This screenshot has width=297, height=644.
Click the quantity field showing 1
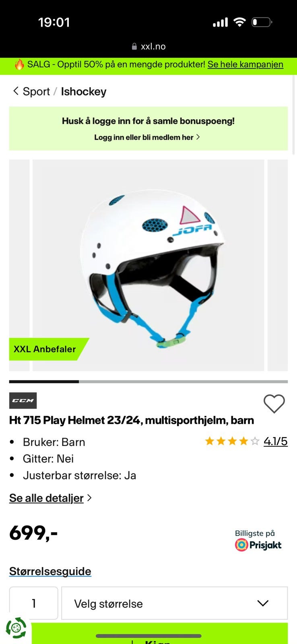coord(34,603)
